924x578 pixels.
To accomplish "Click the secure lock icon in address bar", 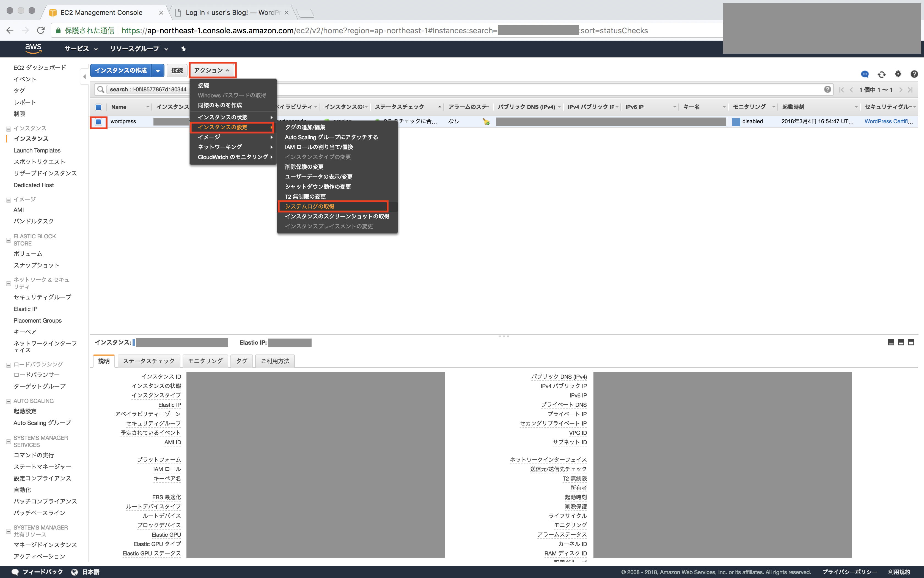I will point(58,31).
